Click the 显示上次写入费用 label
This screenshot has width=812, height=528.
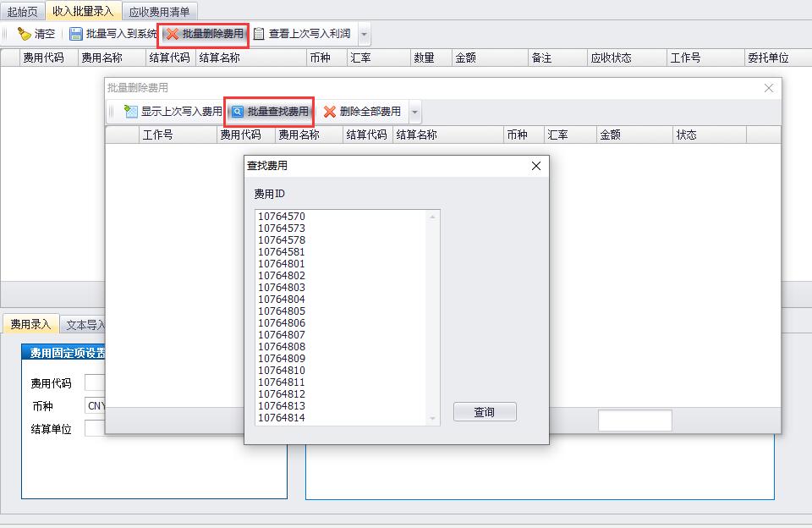(x=182, y=112)
